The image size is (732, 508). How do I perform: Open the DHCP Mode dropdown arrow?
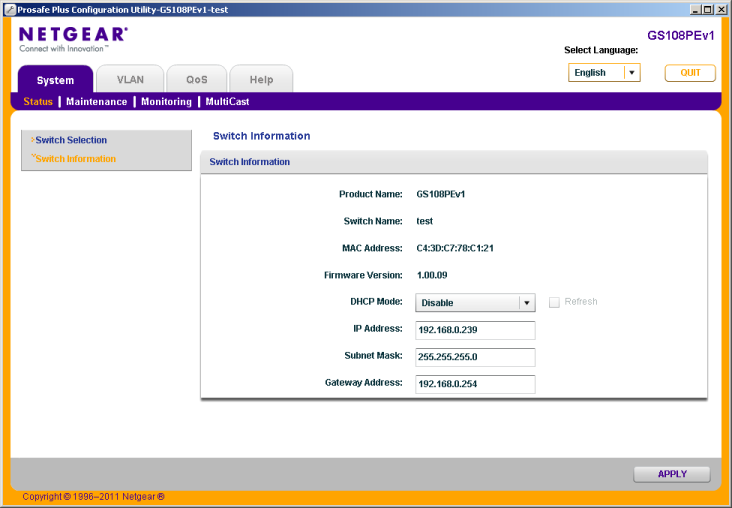(x=527, y=303)
